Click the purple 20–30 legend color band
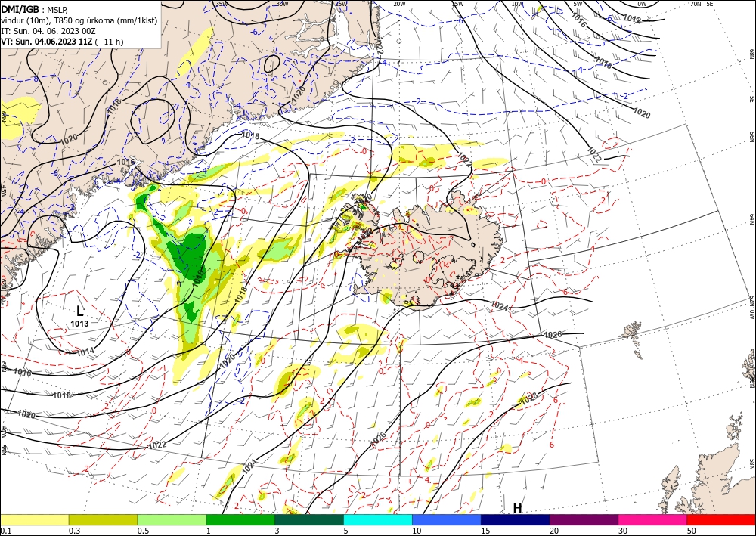Viewport: 756px width, 536px height. click(x=584, y=519)
